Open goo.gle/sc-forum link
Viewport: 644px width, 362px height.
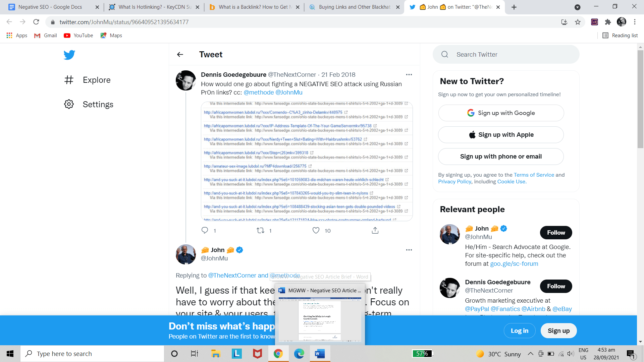pyautogui.click(x=514, y=263)
